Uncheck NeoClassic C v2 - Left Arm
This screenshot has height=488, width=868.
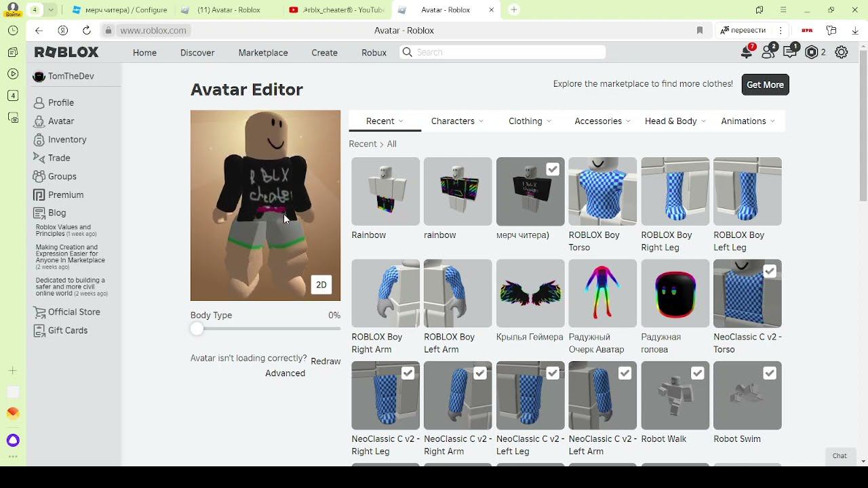(x=625, y=373)
